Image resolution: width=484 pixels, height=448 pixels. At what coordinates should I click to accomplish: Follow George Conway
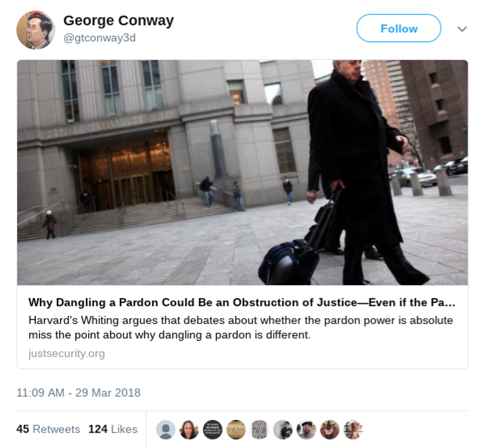coord(399,28)
